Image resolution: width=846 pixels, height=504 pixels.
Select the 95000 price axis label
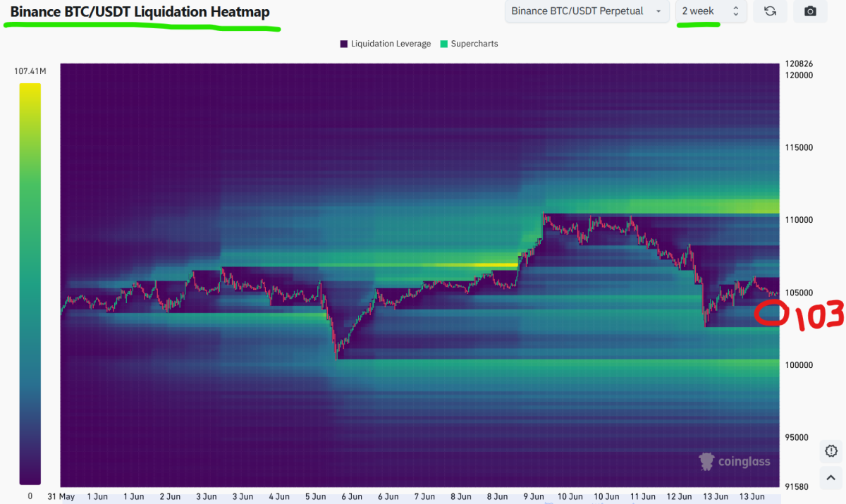796,438
